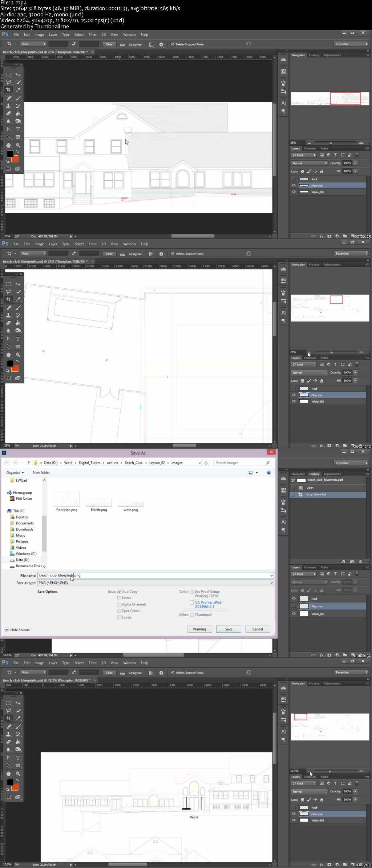Click the Navigator zoom slider in the 00:02:23 frame
This screenshot has width=372, height=868.
click(331, 143)
